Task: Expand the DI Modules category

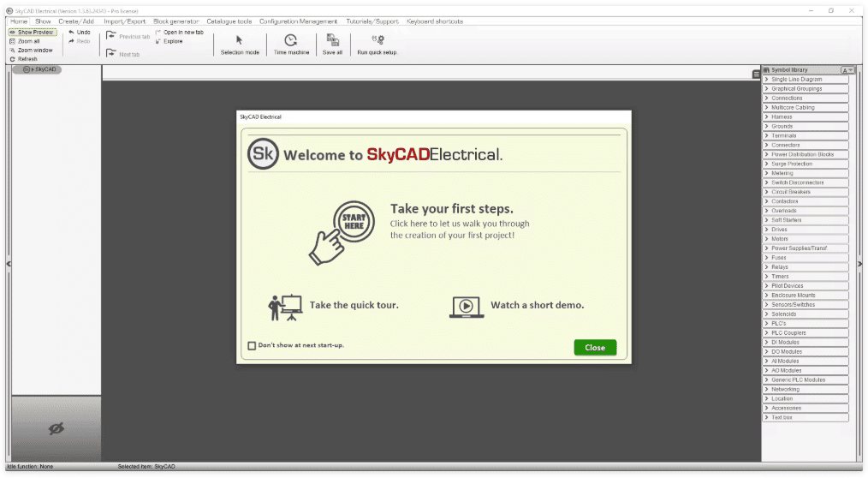Action: 806,343
